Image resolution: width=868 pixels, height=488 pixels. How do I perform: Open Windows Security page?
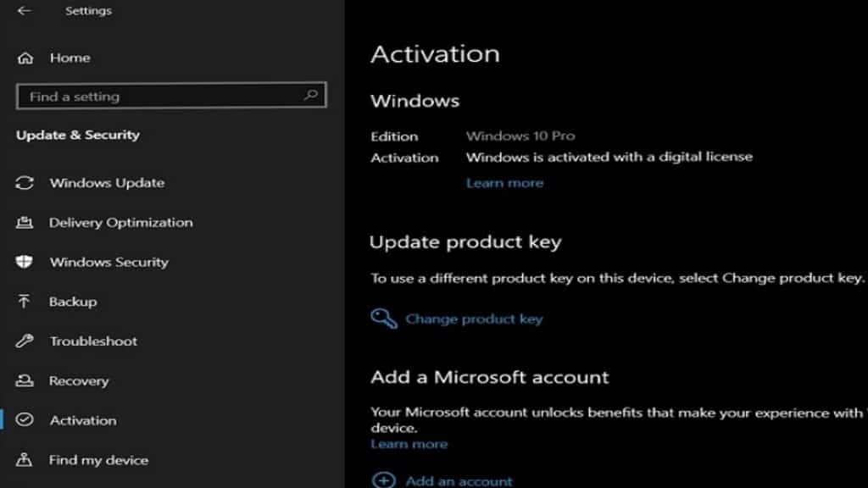[109, 262]
